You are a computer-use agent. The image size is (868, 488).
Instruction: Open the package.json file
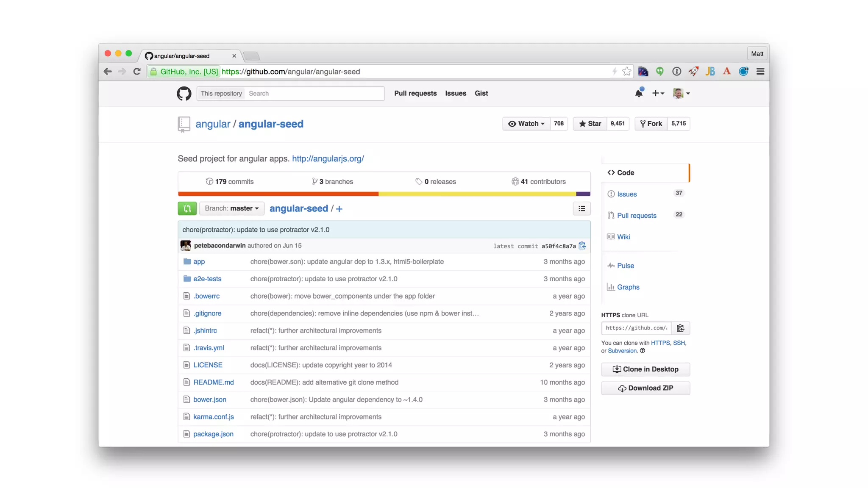pos(213,434)
